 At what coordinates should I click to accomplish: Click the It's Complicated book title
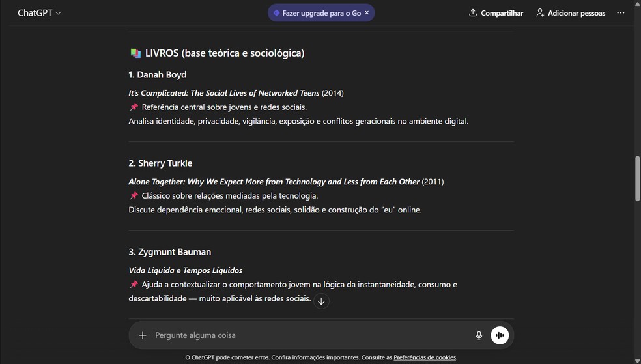(x=224, y=93)
